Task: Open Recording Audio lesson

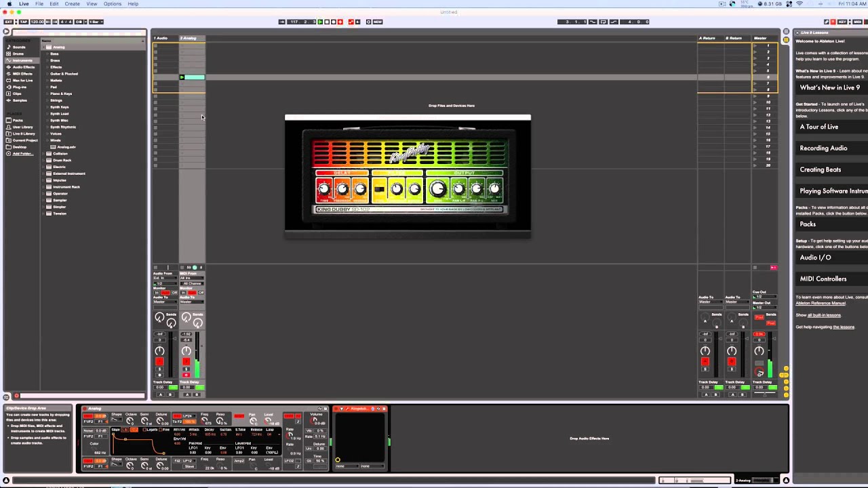Action: [x=831, y=148]
